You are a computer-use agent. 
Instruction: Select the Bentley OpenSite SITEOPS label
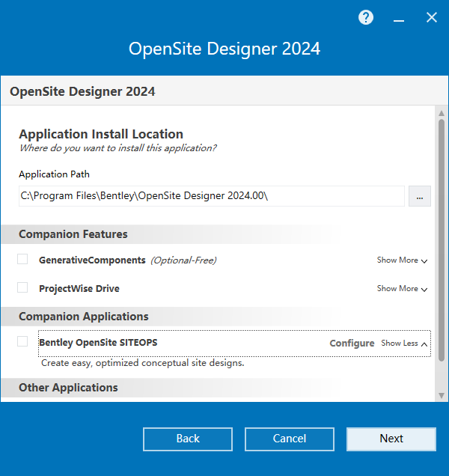pyautogui.click(x=98, y=343)
